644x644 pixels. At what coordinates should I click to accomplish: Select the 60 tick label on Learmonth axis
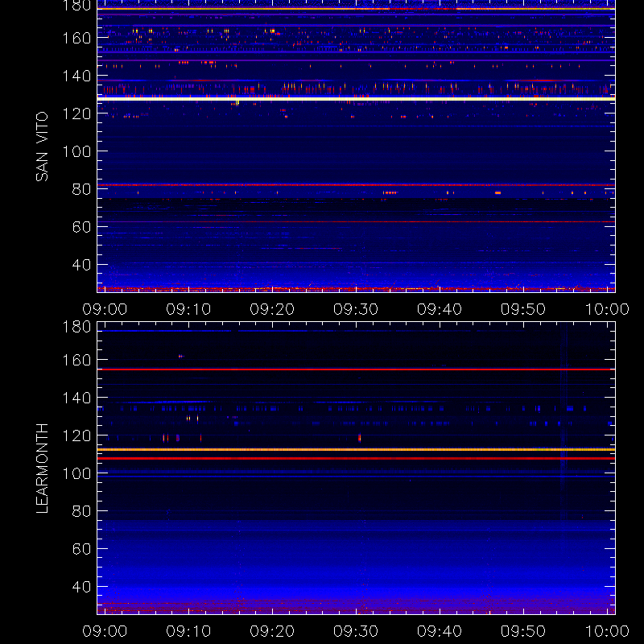(x=81, y=549)
